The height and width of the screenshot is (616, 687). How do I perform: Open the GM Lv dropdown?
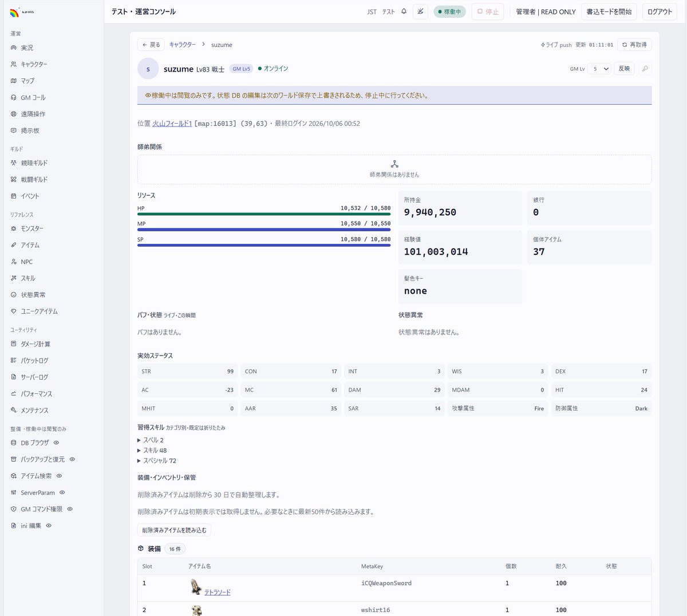599,69
